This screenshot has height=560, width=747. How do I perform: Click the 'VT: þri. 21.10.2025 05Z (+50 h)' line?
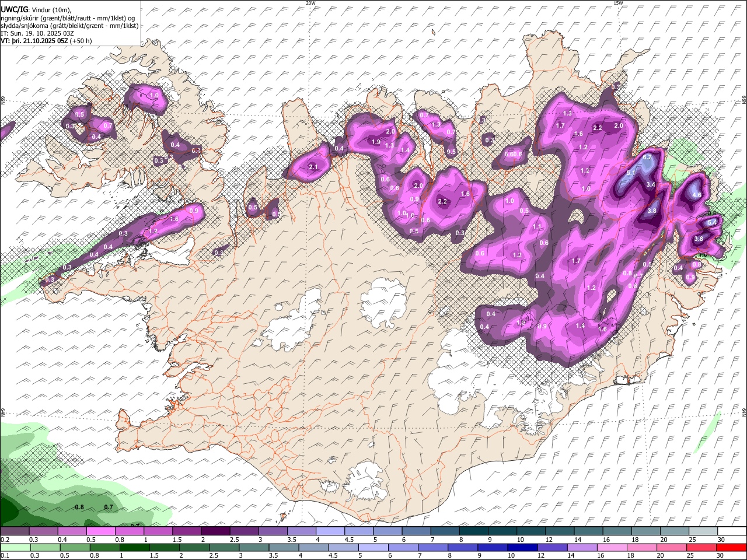coord(46,41)
